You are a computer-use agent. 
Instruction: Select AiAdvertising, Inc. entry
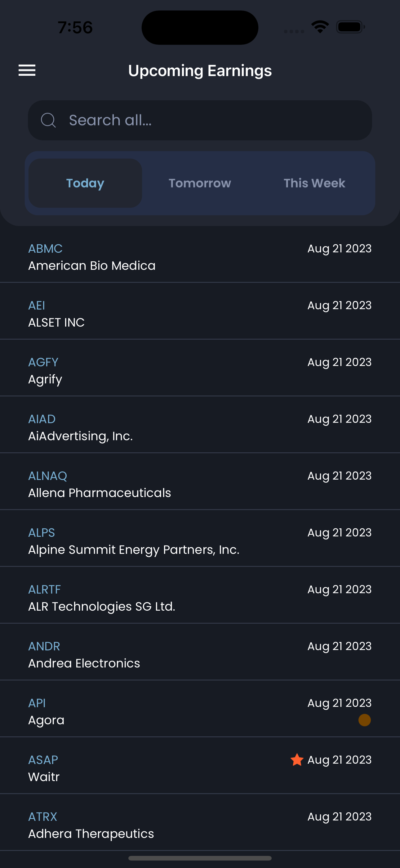click(200, 425)
